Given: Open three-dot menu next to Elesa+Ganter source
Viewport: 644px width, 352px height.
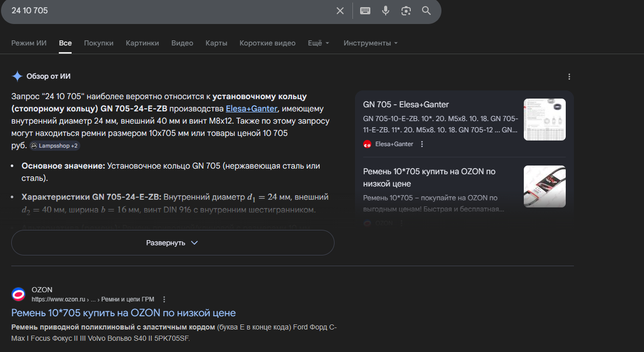Looking at the screenshot, I should coord(422,144).
